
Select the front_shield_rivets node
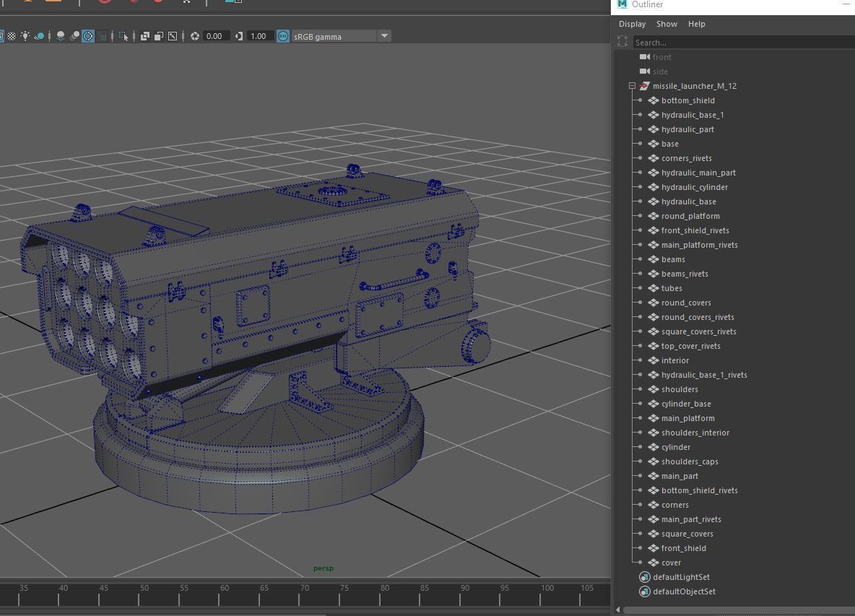(695, 230)
